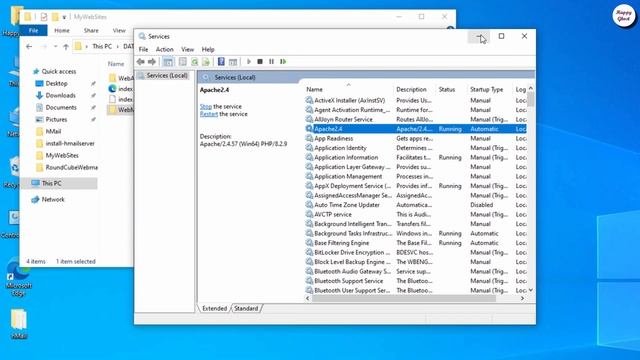The height and width of the screenshot is (360, 640).
Task: Click vertical scrollbar thumb in services list
Action: point(531,99)
